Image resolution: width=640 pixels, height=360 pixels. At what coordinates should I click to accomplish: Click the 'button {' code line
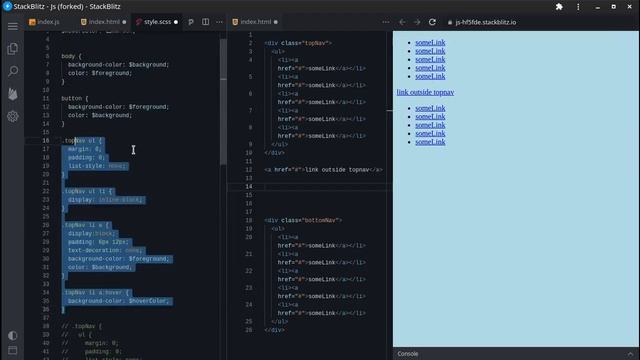pos(75,98)
